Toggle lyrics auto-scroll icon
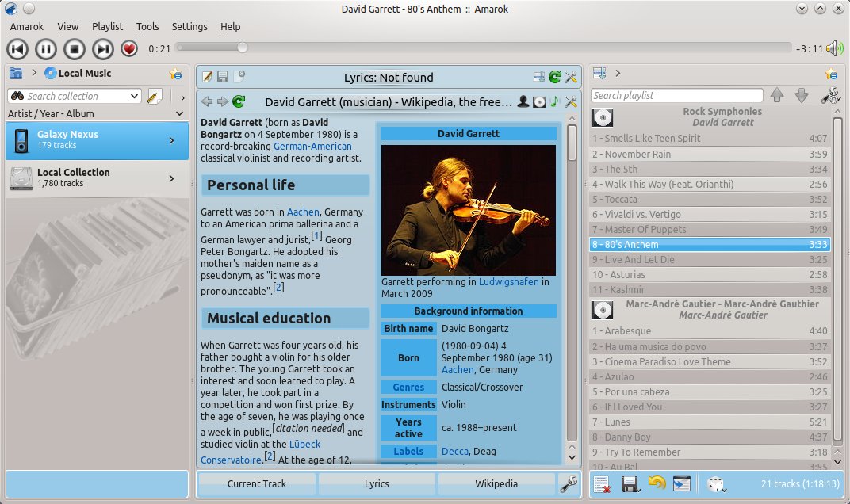This screenshot has width=850, height=504. pos(539,77)
